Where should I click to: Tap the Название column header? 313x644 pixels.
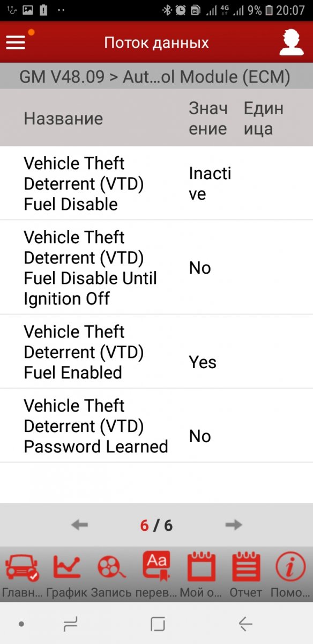pos(63,119)
